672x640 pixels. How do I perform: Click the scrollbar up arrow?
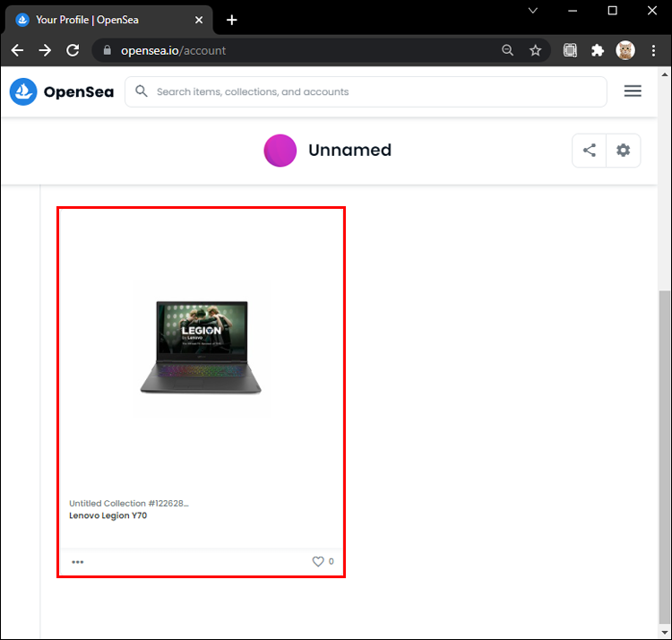coord(664,74)
